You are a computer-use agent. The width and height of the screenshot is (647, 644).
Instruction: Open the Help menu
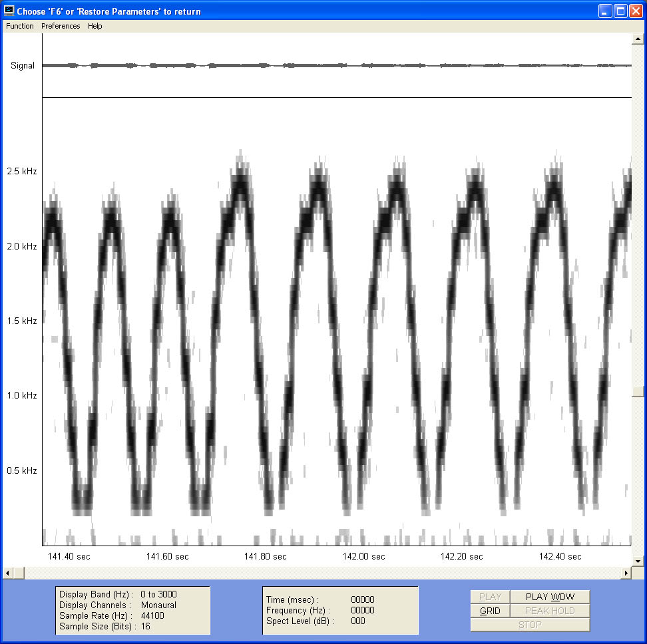tap(95, 26)
